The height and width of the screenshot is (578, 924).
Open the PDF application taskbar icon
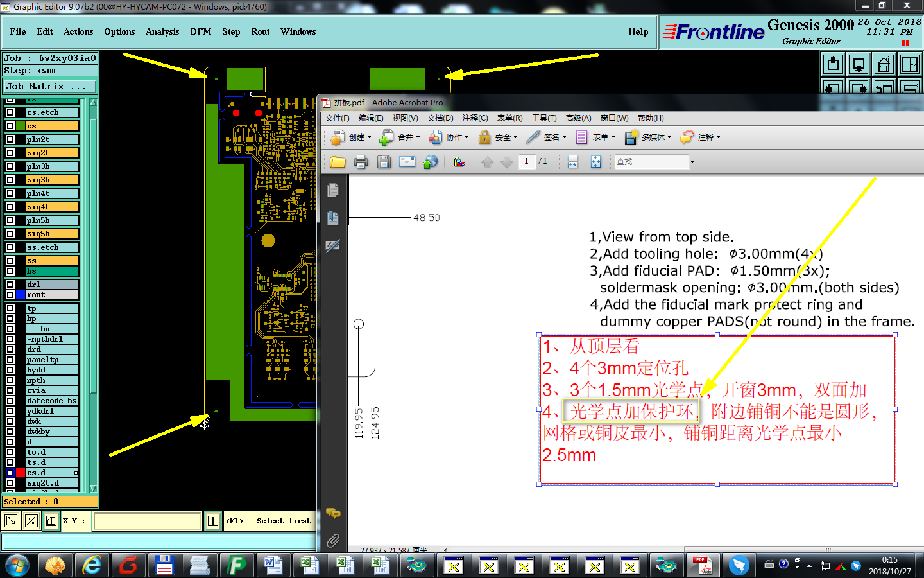[x=702, y=565]
